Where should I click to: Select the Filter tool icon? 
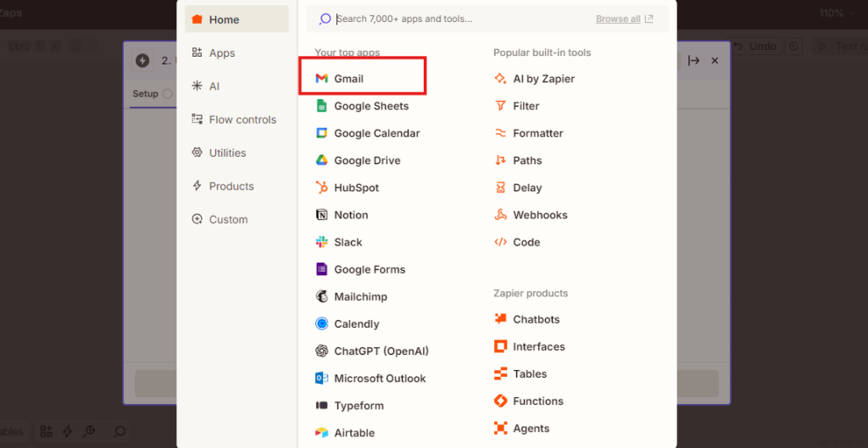click(x=500, y=106)
